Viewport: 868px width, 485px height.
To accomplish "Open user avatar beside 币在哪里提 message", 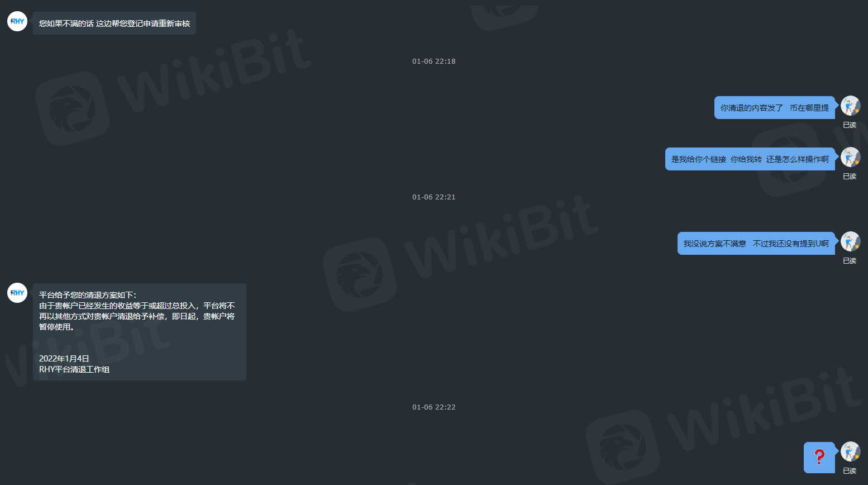I will (x=850, y=106).
